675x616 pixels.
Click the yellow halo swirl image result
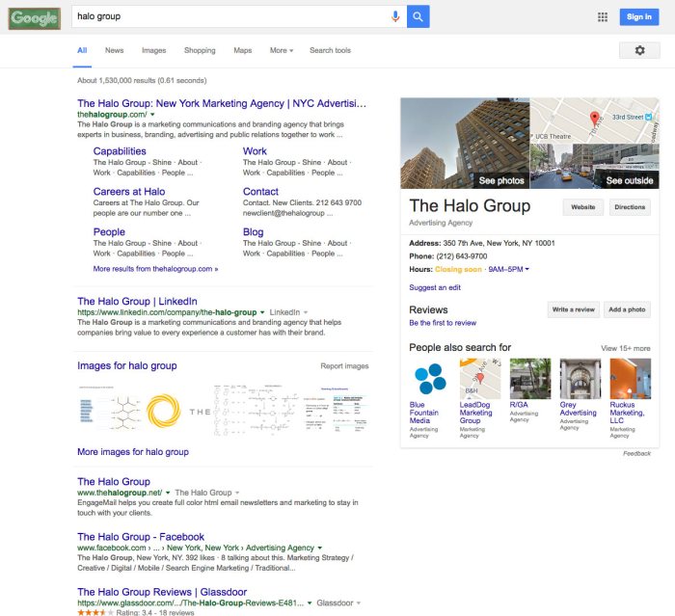(164, 411)
